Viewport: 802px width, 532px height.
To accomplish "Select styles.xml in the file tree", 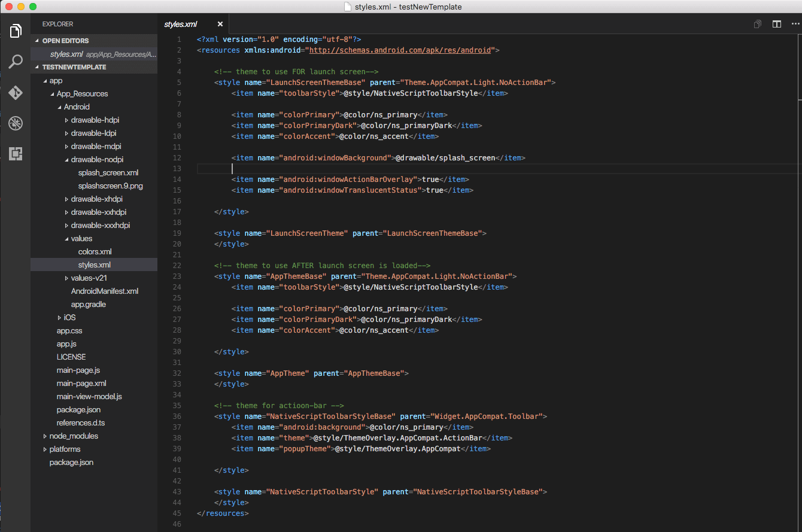I will [94, 265].
